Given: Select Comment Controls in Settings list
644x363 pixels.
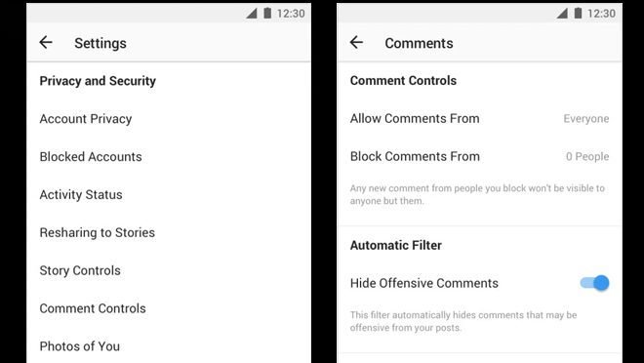Looking at the screenshot, I should (x=169, y=308).
